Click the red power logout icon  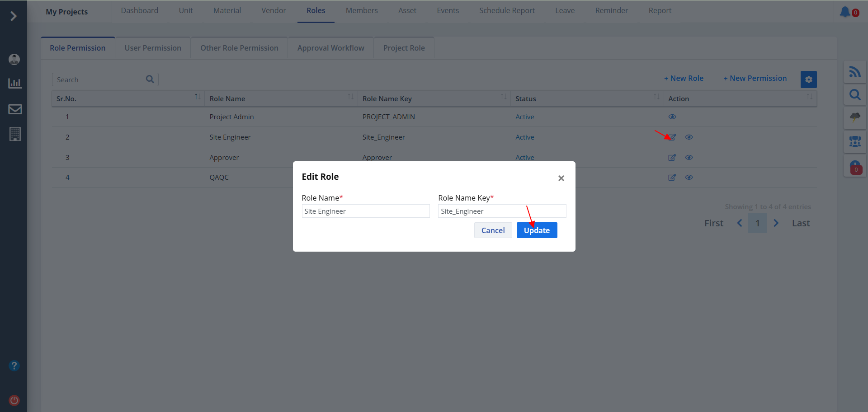[14, 400]
